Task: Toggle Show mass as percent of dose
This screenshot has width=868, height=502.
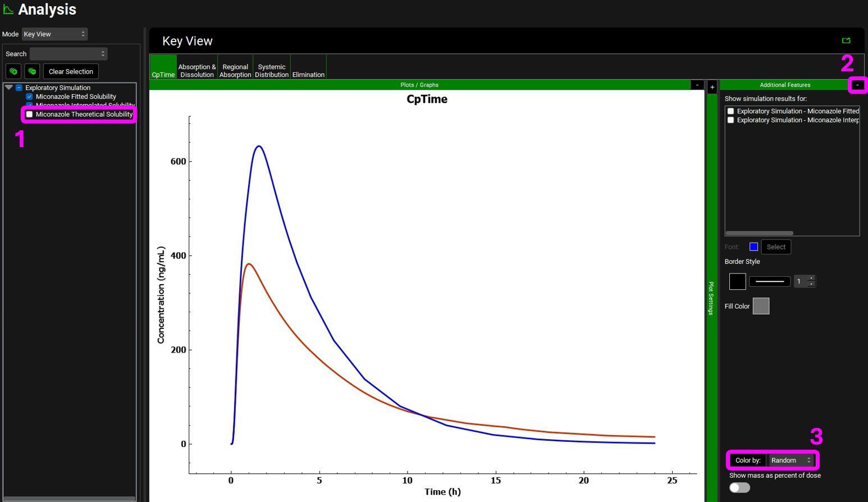Action: [739, 487]
